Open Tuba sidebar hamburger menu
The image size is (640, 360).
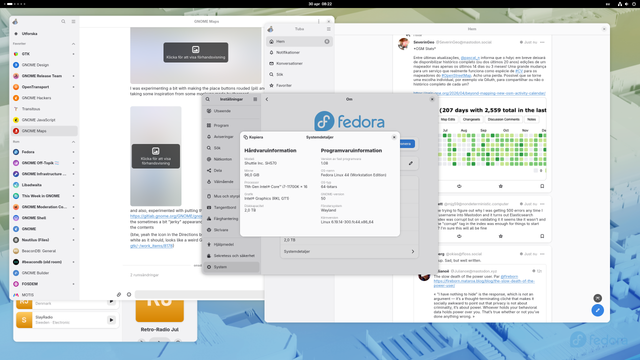point(329,29)
